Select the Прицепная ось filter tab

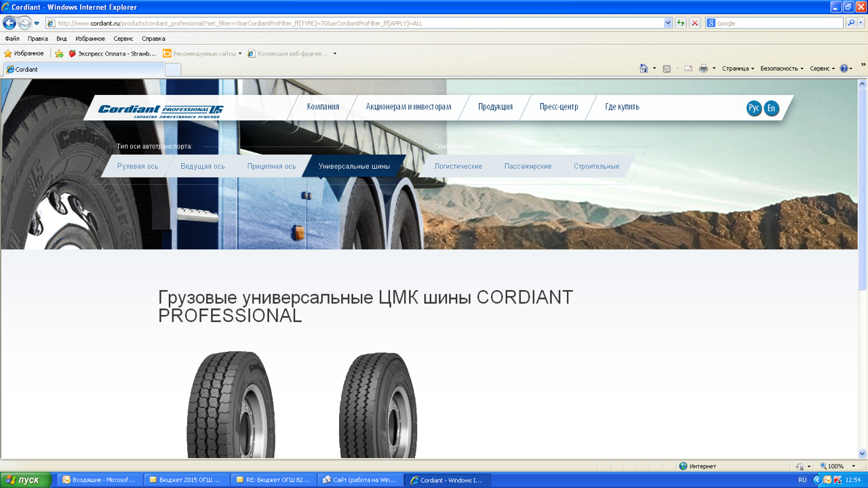coord(271,166)
